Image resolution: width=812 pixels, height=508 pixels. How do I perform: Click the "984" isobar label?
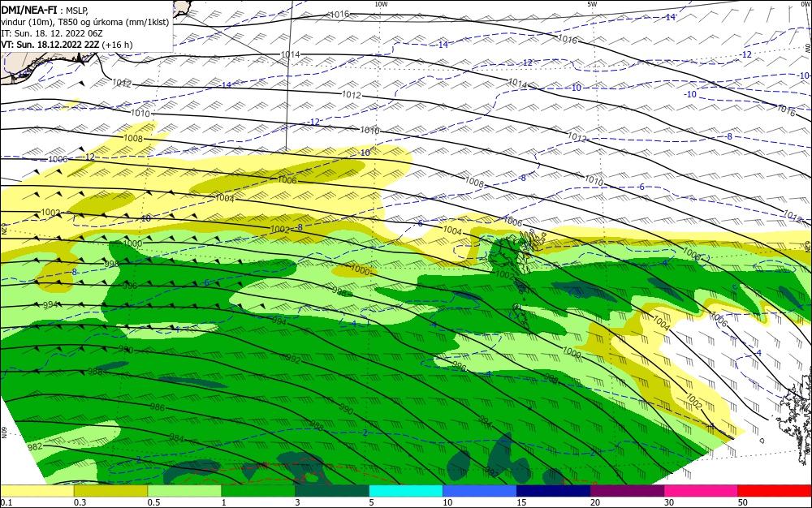coord(176,437)
